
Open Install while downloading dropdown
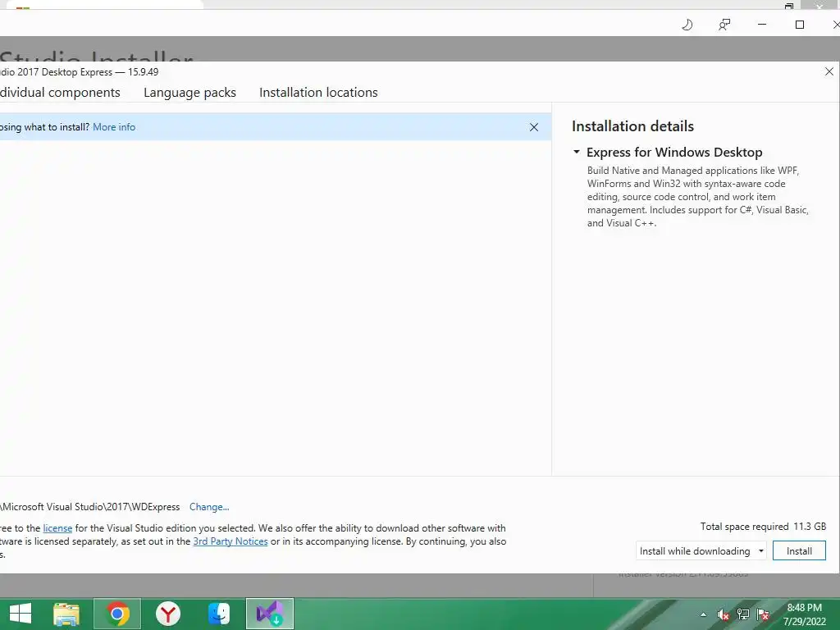click(x=701, y=550)
